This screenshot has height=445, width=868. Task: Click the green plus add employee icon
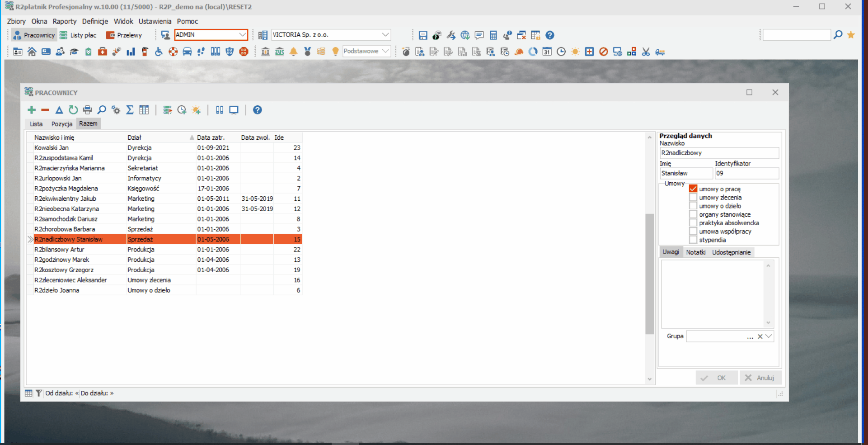pos(31,110)
